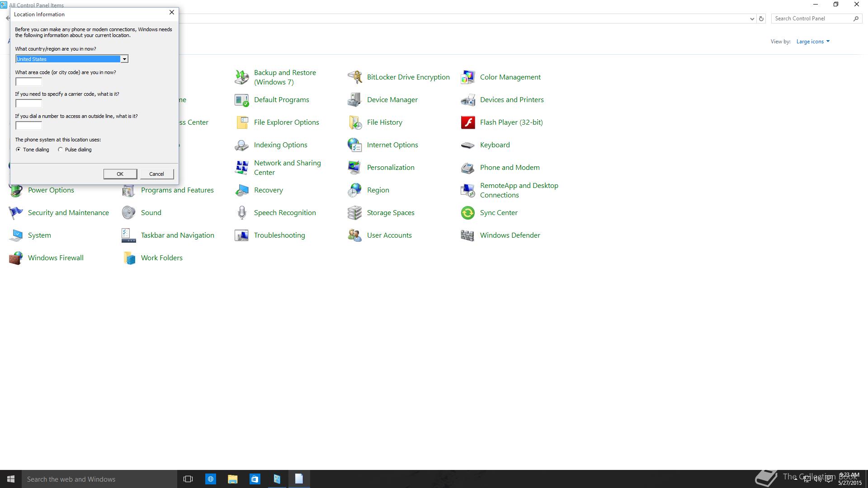Click OK in the Location Information dialog
Image resolution: width=868 pixels, height=488 pixels.
coord(120,174)
